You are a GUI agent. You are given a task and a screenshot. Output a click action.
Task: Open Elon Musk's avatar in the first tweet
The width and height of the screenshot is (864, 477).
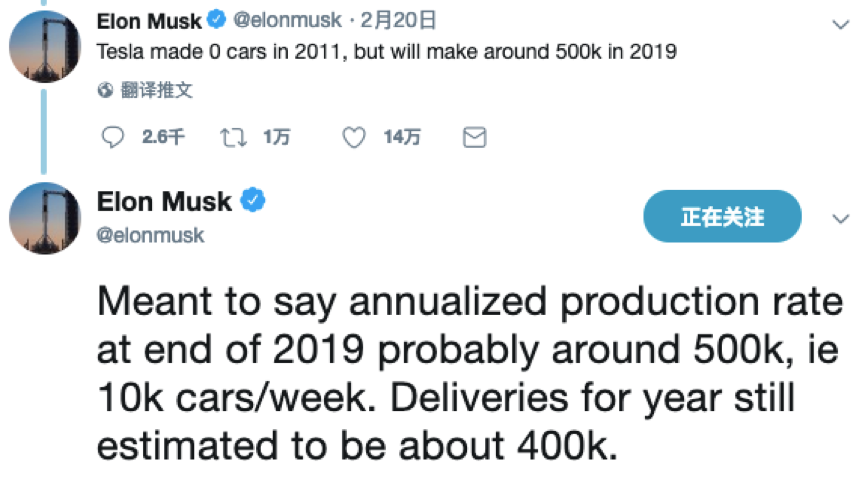pos(45,47)
